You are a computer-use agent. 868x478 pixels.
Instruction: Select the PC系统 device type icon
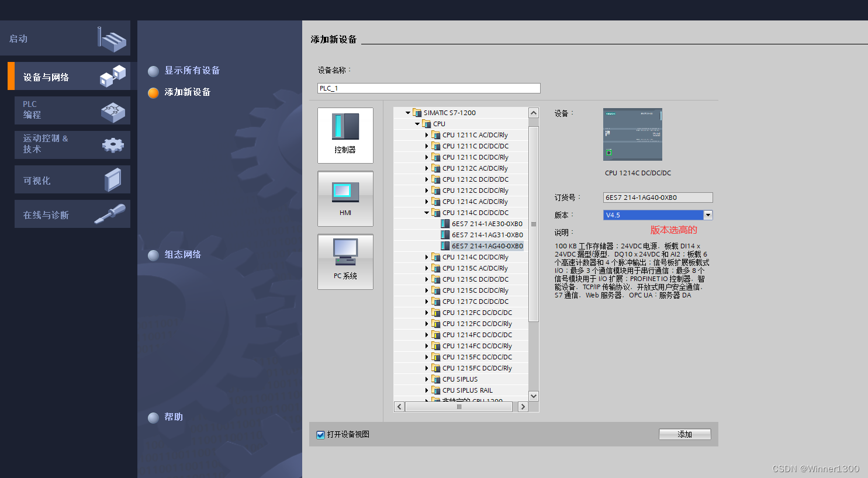345,262
